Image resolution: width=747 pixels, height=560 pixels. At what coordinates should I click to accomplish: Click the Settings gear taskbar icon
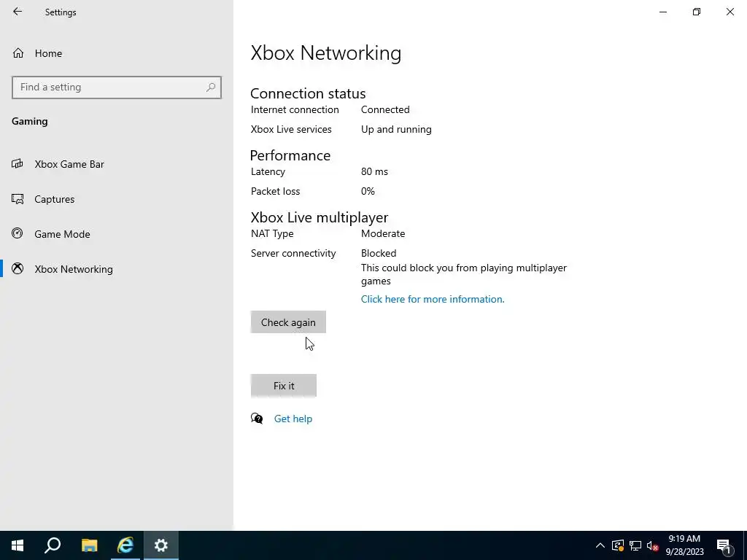coord(161,545)
